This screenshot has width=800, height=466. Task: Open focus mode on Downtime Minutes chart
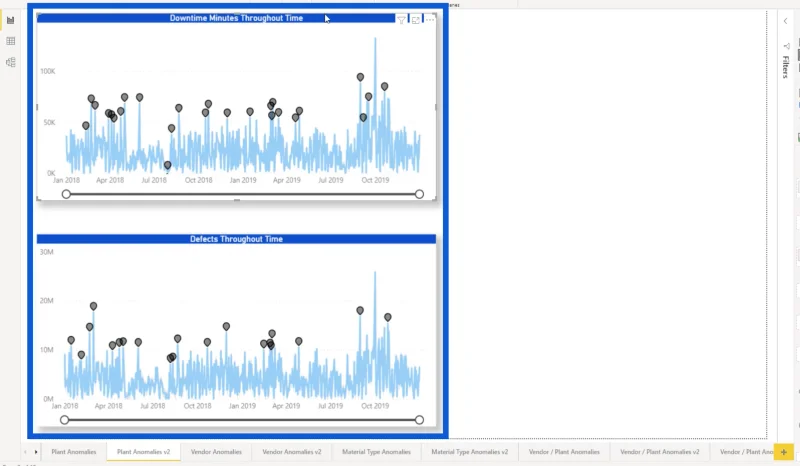[x=416, y=20]
